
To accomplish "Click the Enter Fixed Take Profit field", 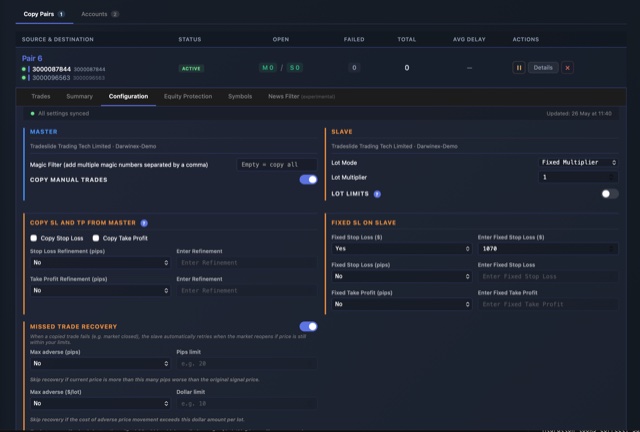I will [x=548, y=304].
